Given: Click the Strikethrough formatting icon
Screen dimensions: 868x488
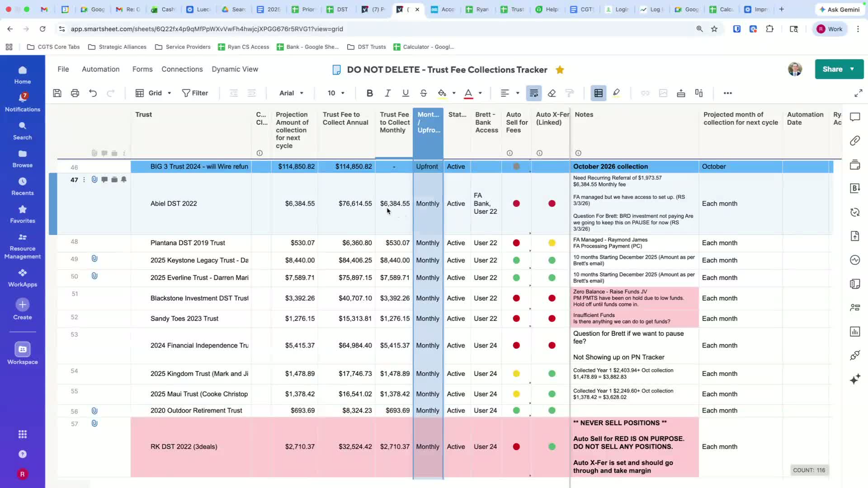Looking at the screenshot, I should pyautogui.click(x=424, y=93).
